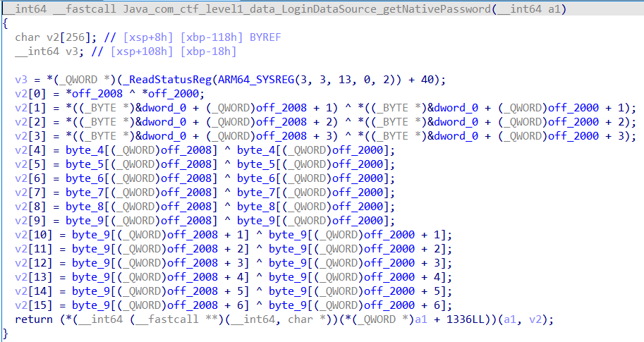Screen dimensions: 644x342
Task: Click the first byte_5 on the v2[5] line
Action: click(x=84, y=164)
